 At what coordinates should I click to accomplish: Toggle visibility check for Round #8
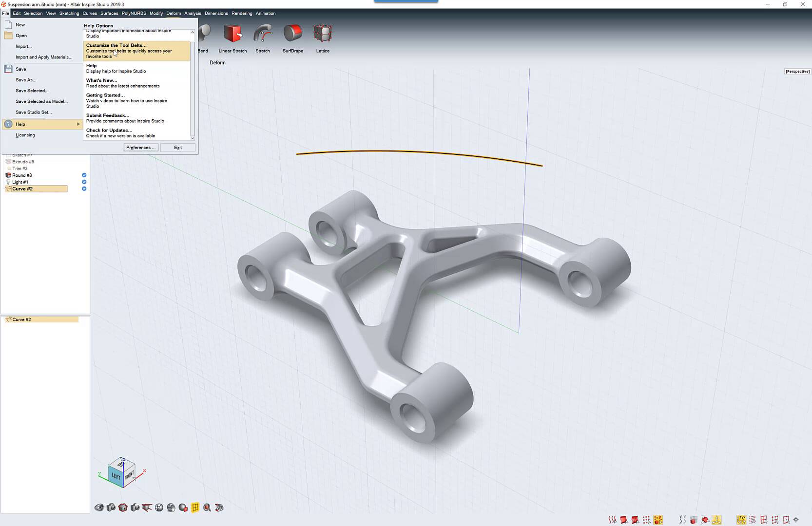click(x=84, y=175)
